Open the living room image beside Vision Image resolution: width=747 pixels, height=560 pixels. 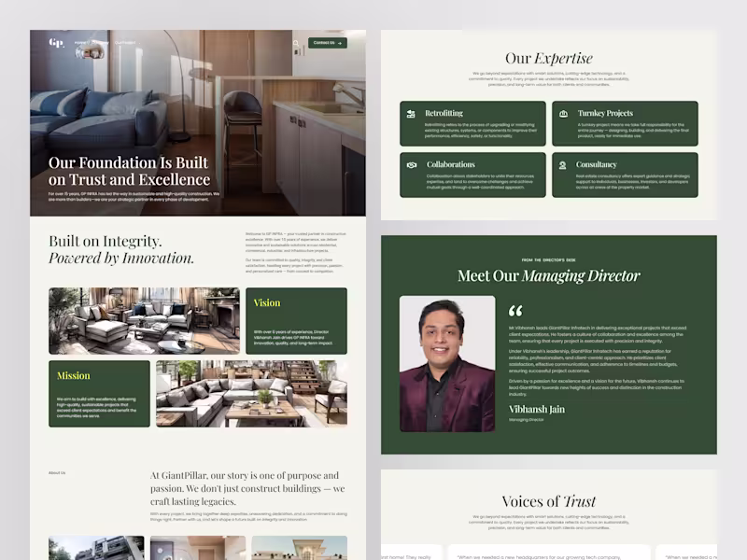[145, 321]
